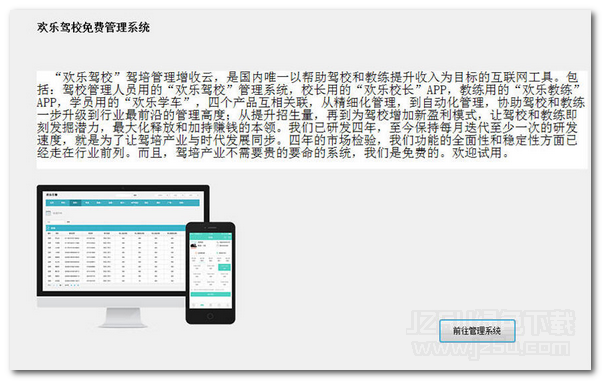This screenshot has height=381, width=602.
Task: Click the white description paragraph box
Action: pyautogui.click(x=312, y=119)
